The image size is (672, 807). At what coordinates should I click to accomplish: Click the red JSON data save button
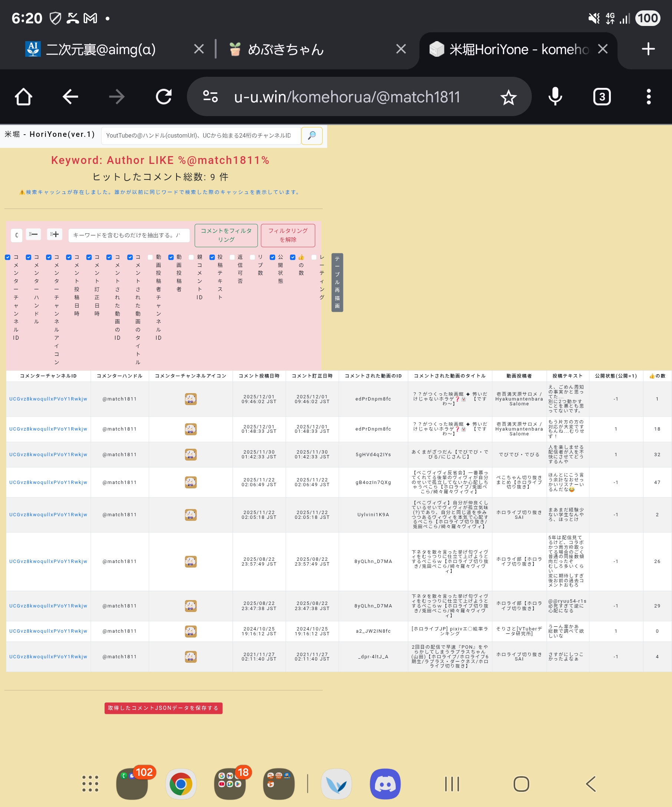[x=163, y=708]
